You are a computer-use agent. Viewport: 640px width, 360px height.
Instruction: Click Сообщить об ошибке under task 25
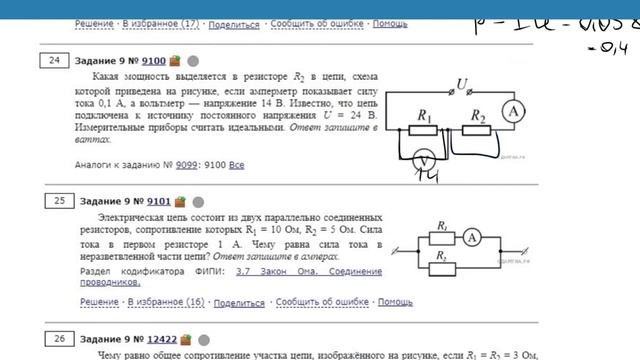322,302
